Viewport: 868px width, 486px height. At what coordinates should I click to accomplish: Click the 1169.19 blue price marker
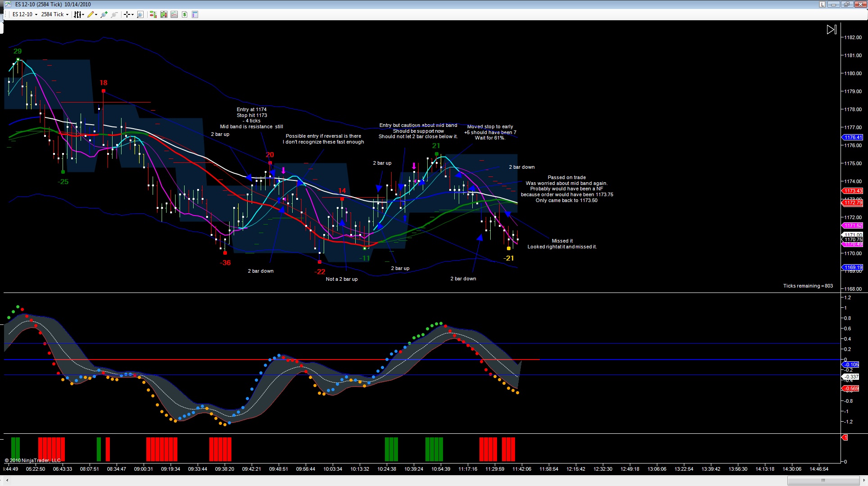tap(852, 267)
